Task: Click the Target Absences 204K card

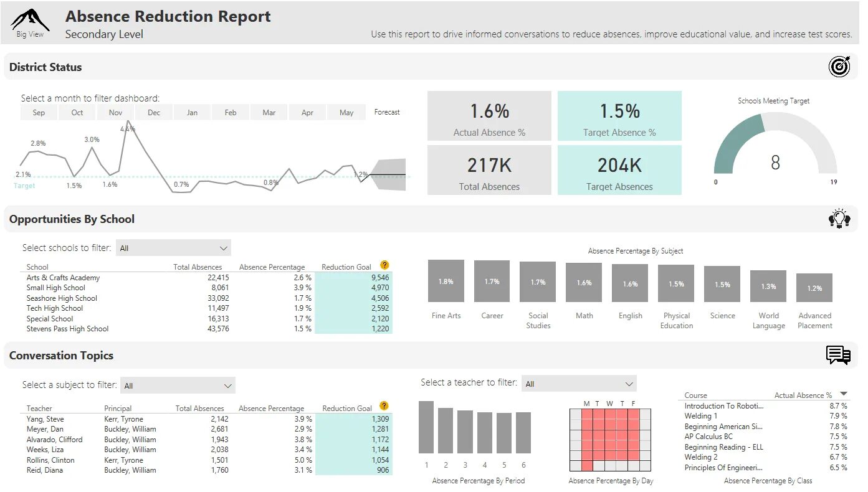Action: [619, 170]
